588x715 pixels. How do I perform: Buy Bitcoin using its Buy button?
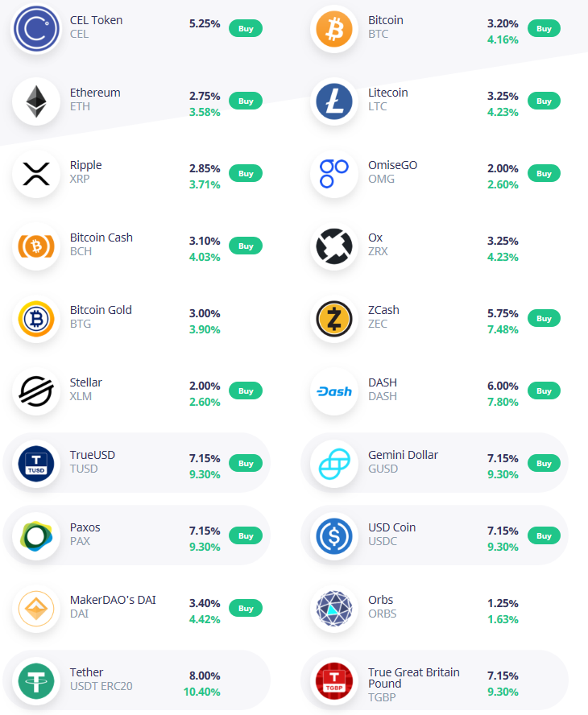[544, 29]
